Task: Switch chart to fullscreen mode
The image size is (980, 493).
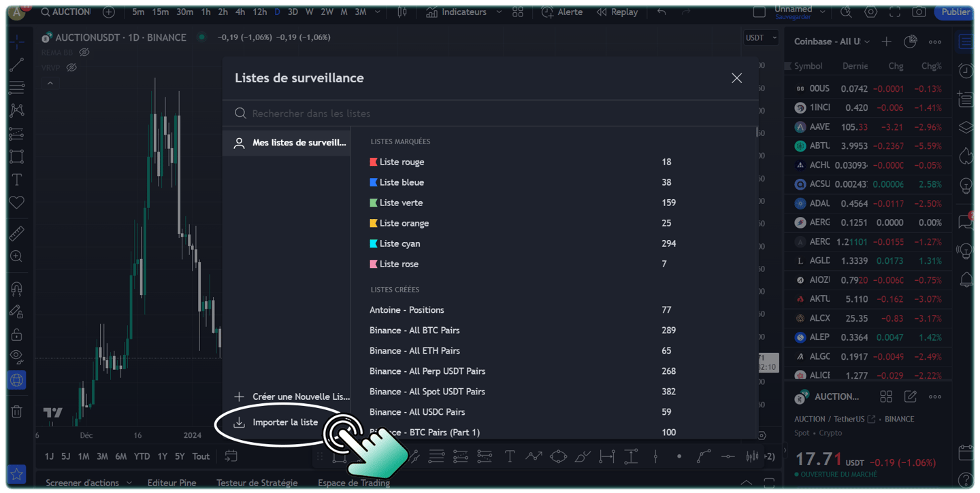Action: [x=895, y=12]
